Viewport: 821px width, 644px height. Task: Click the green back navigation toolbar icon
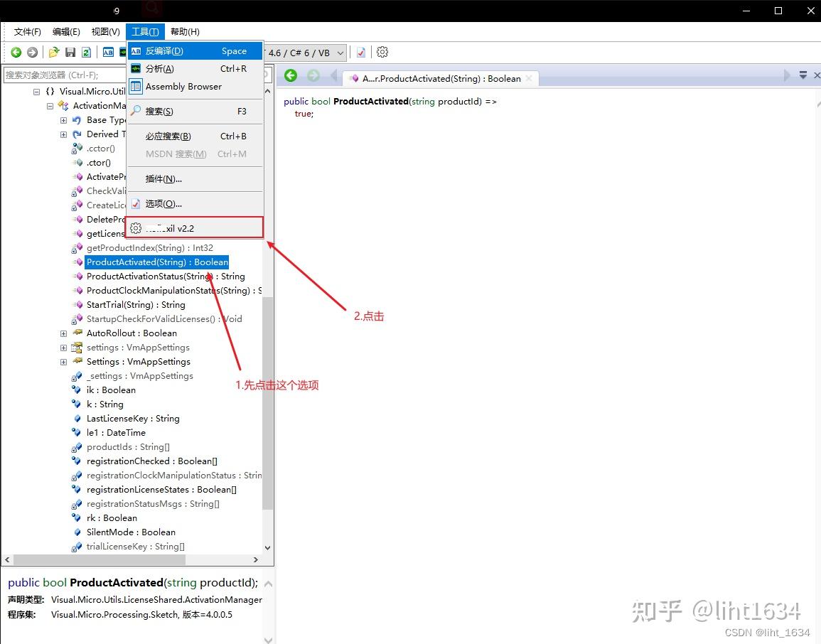tap(16, 52)
